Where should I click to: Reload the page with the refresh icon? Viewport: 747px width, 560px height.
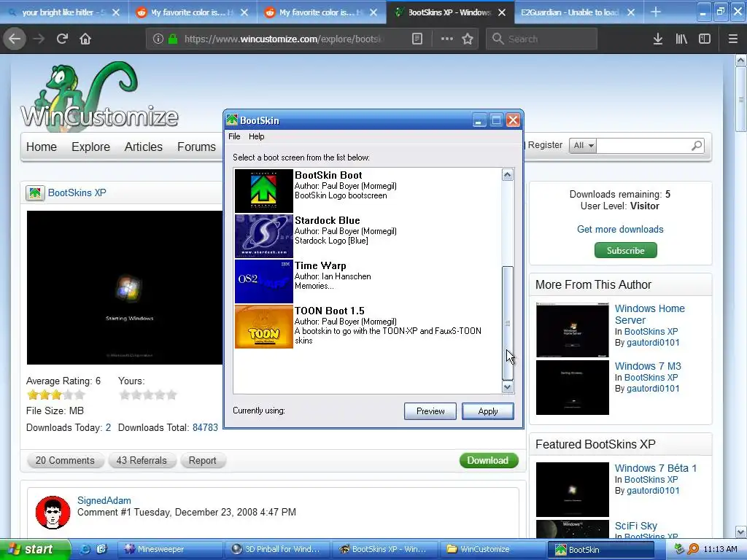[62, 39]
